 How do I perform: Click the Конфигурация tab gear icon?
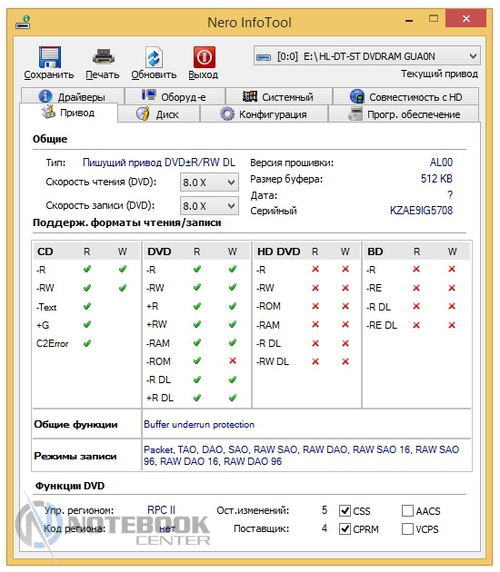227,114
